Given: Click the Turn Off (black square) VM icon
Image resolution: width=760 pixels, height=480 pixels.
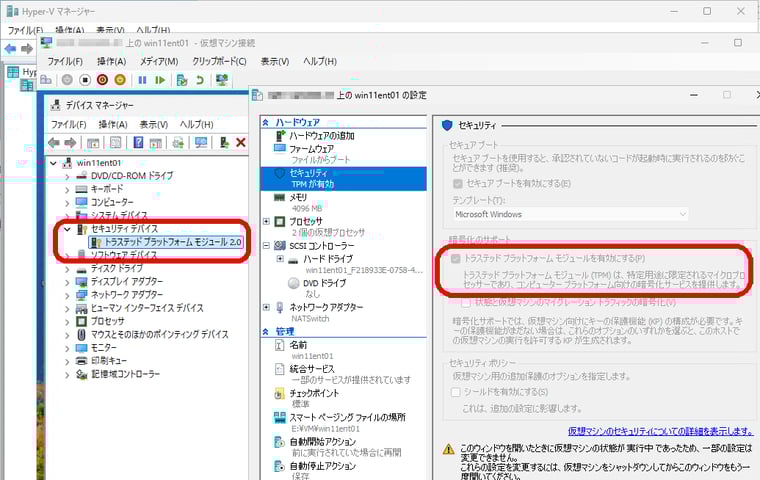Looking at the screenshot, I should point(85,80).
